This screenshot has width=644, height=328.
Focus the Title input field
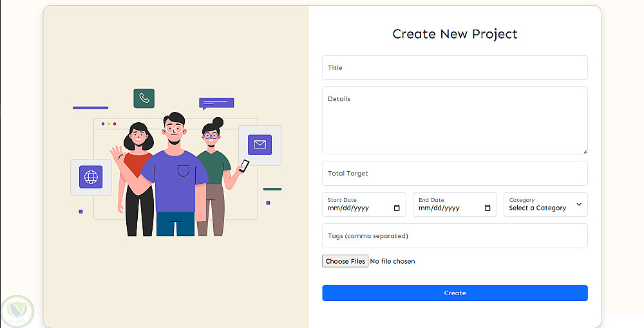(x=455, y=68)
